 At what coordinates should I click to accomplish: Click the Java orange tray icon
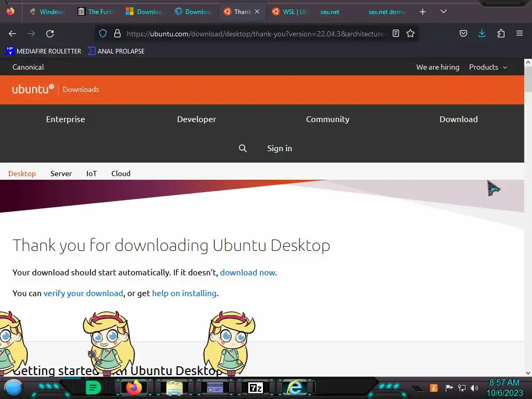[434, 388]
